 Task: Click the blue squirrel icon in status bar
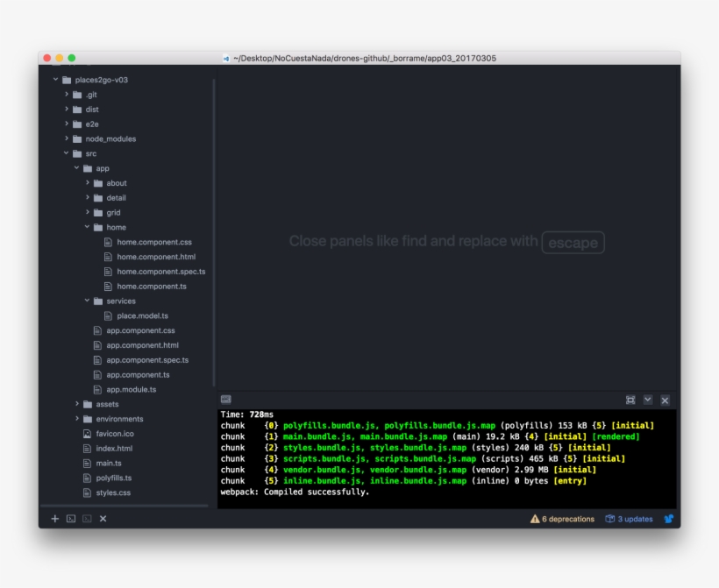pyautogui.click(x=668, y=518)
